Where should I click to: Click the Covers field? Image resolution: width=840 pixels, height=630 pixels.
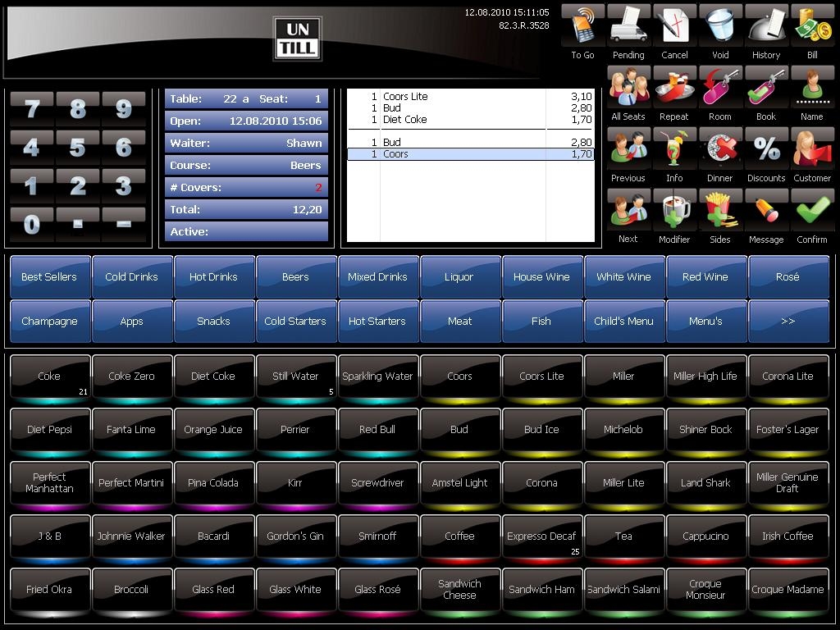coord(246,188)
